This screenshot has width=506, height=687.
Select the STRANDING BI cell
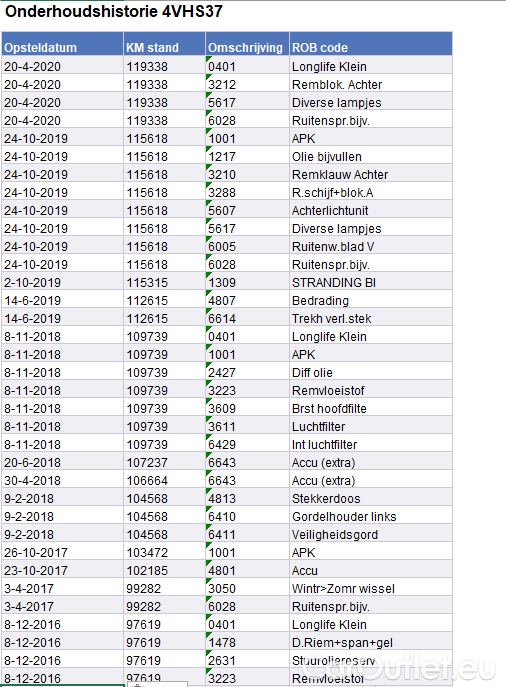(x=371, y=283)
